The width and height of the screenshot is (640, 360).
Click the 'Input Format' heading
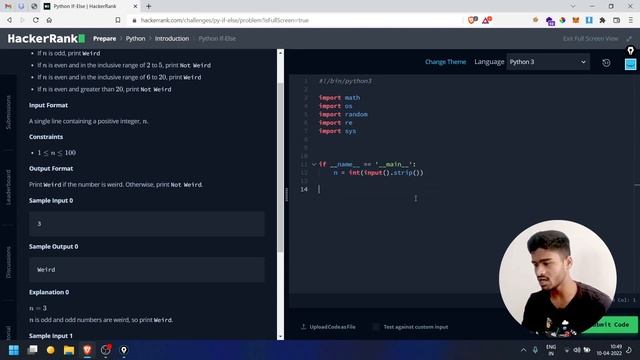pyautogui.click(x=48, y=105)
